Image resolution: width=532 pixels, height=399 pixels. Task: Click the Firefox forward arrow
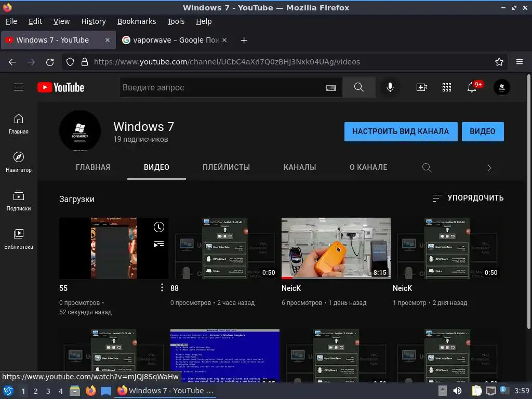point(31,62)
